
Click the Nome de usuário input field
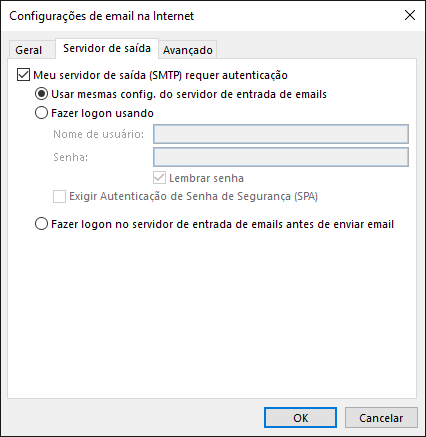tap(281, 134)
